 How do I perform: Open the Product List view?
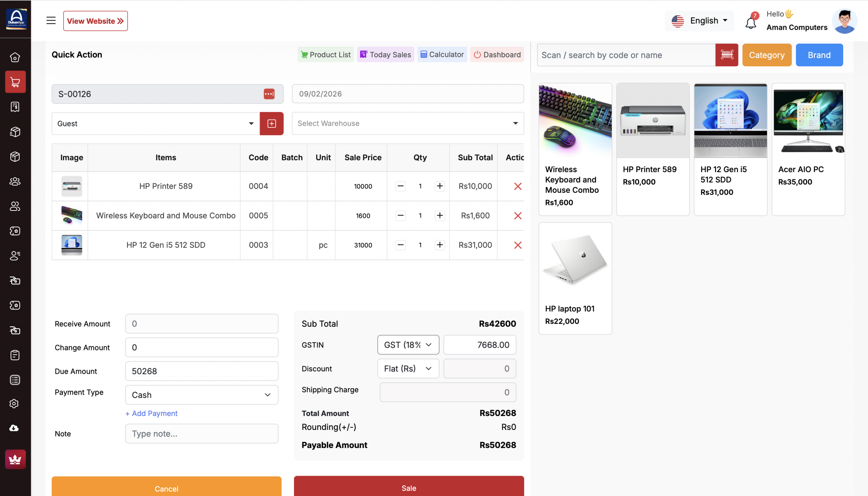click(325, 55)
